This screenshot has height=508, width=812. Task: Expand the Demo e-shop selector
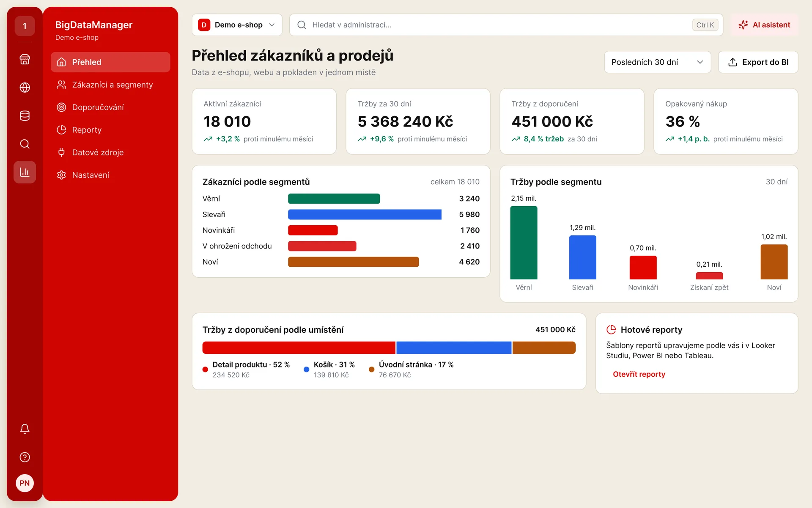(237, 25)
